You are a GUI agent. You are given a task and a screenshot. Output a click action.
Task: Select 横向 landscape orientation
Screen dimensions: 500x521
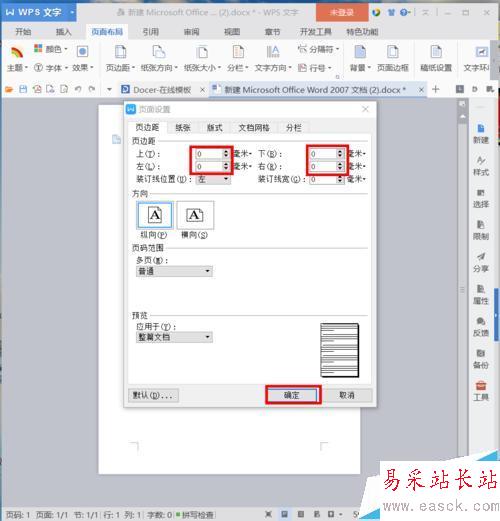click(x=195, y=215)
